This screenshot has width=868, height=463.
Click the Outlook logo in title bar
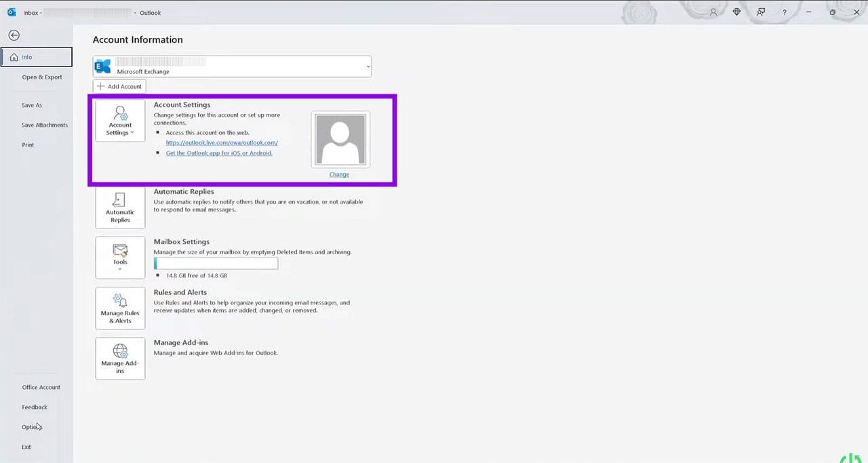[12, 12]
